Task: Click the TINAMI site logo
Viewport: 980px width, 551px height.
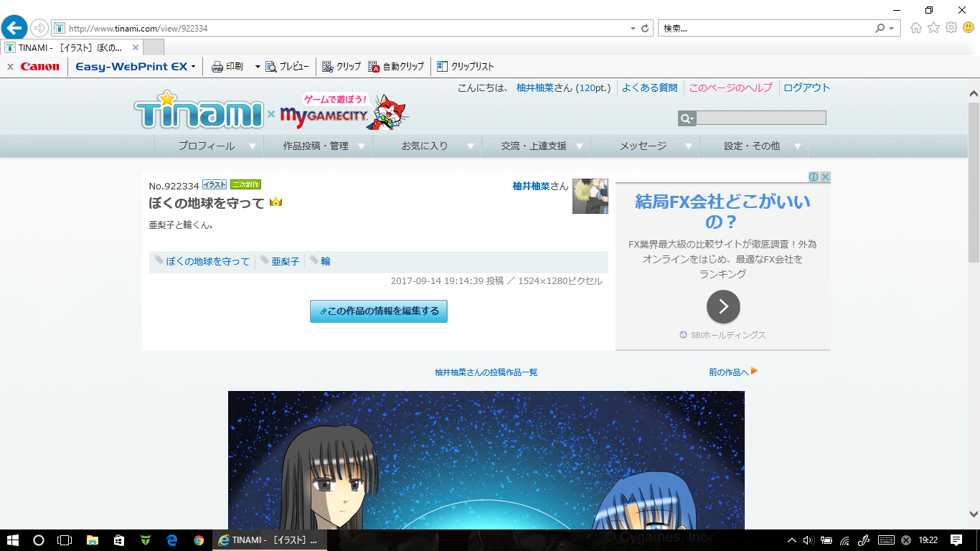Action: click(199, 110)
